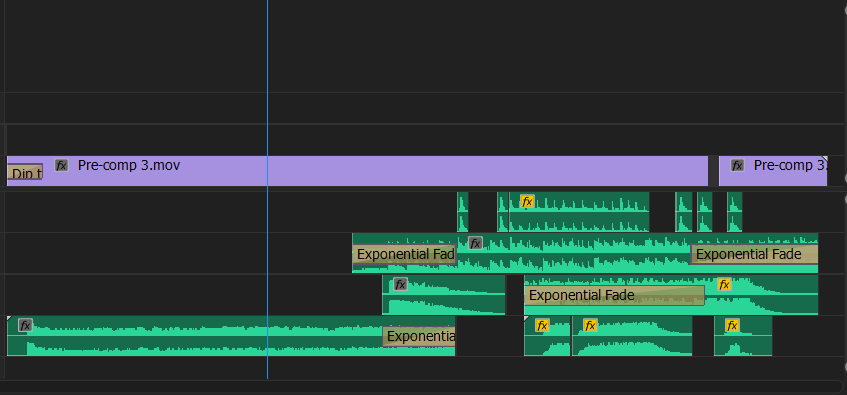Screen dimensions: 847x395
Task: Select the Exponential Fade at the second audio track start
Action: (x=405, y=254)
